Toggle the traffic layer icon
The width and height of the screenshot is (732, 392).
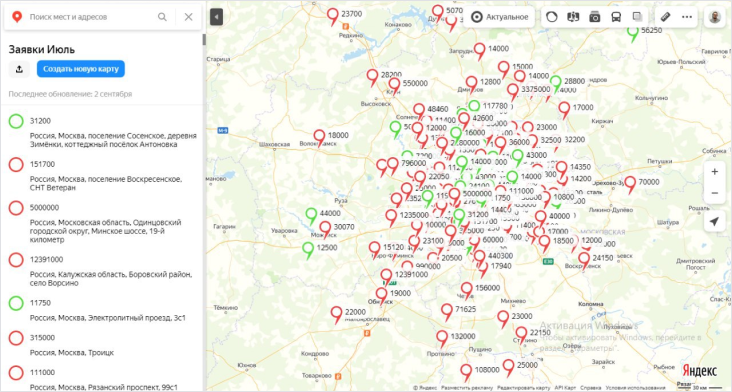(552, 17)
